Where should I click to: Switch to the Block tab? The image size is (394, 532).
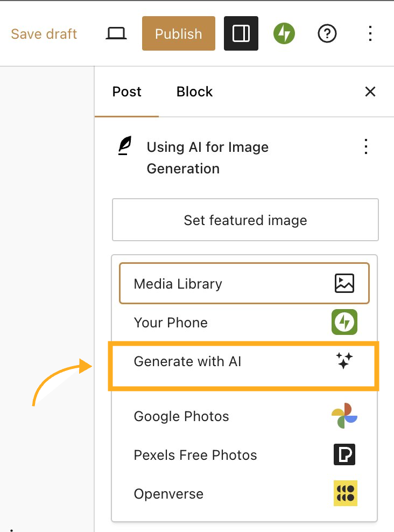[194, 92]
